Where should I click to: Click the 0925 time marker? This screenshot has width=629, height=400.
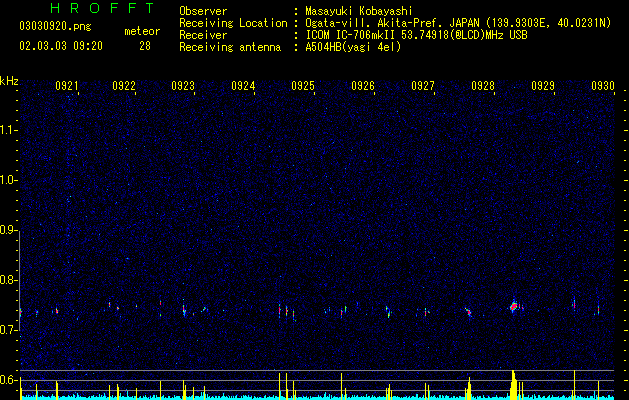(303, 86)
